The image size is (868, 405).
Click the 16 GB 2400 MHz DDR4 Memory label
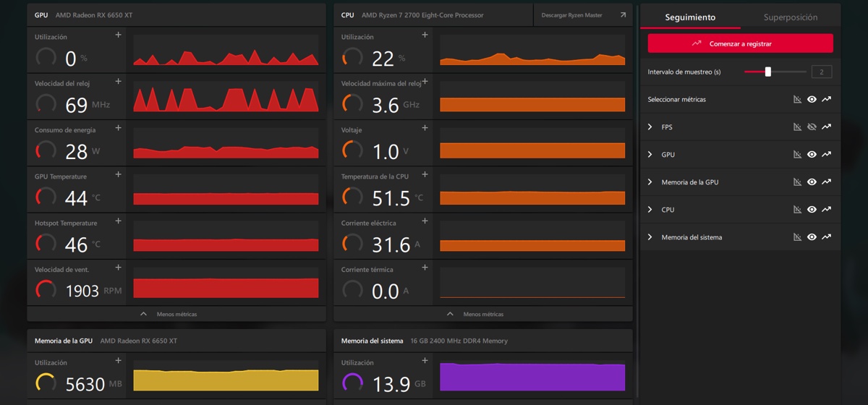click(459, 341)
